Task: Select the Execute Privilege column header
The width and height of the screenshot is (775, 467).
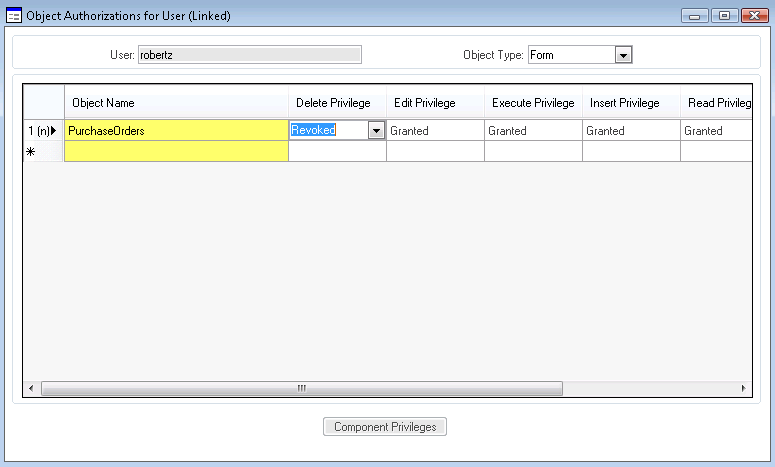Action: tap(532, 103)
